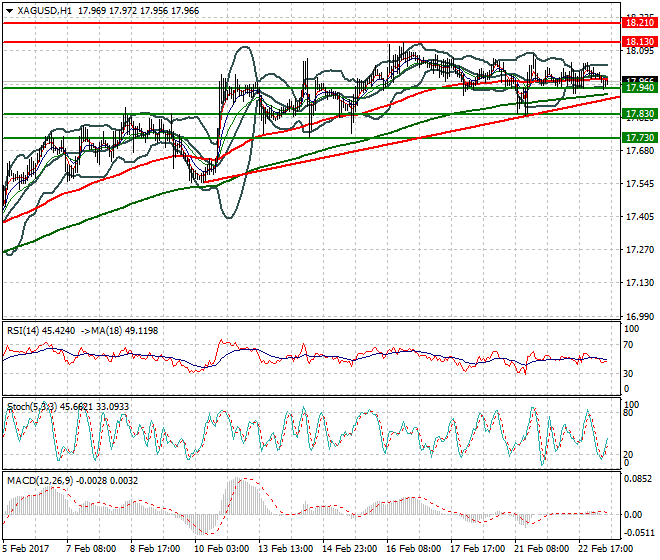
Task: Select the 0.0852 MACD scale value
Action: (638, 479)
